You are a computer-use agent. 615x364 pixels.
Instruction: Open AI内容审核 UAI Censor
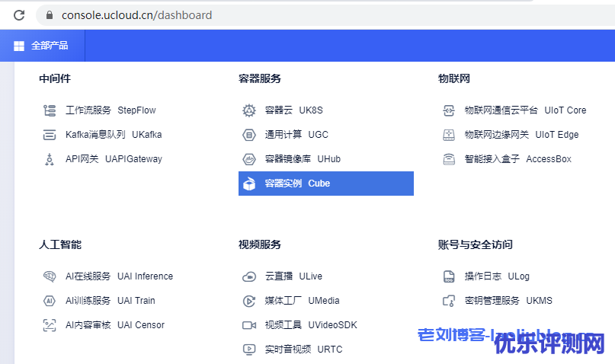pos(115,325)
